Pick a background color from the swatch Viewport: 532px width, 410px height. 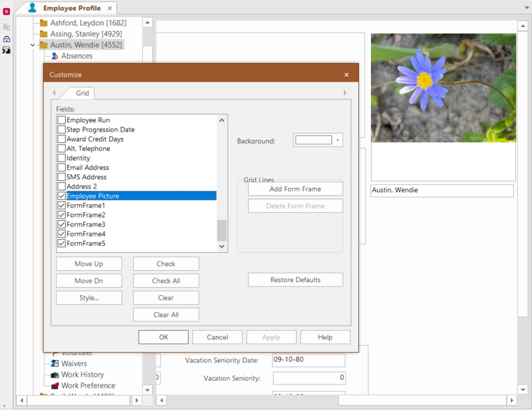(313, 140)
